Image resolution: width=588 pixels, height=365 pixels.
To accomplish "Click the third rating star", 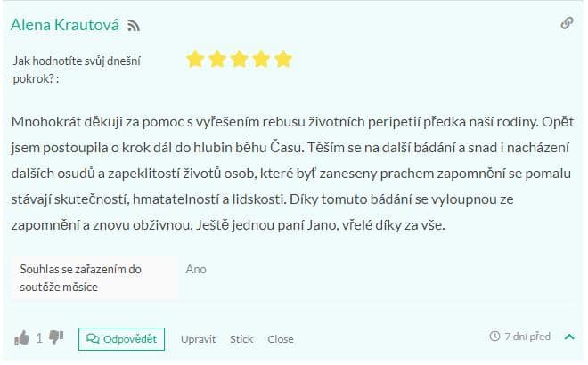I will tap(240, 60).
